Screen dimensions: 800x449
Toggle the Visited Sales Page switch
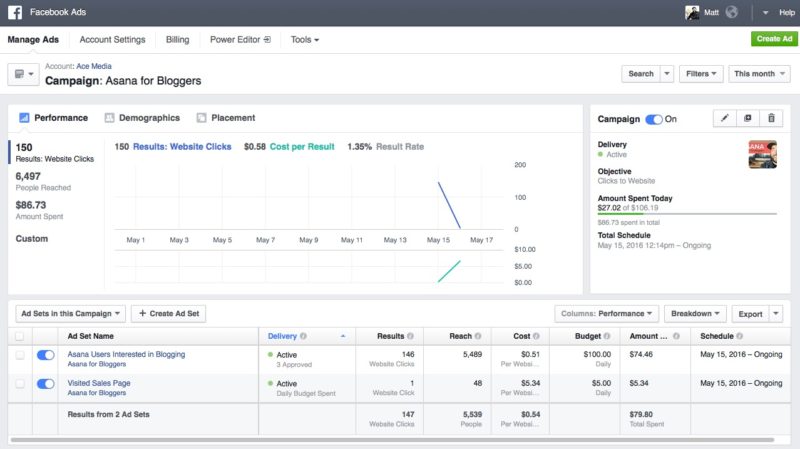click(x=45, y=384)
